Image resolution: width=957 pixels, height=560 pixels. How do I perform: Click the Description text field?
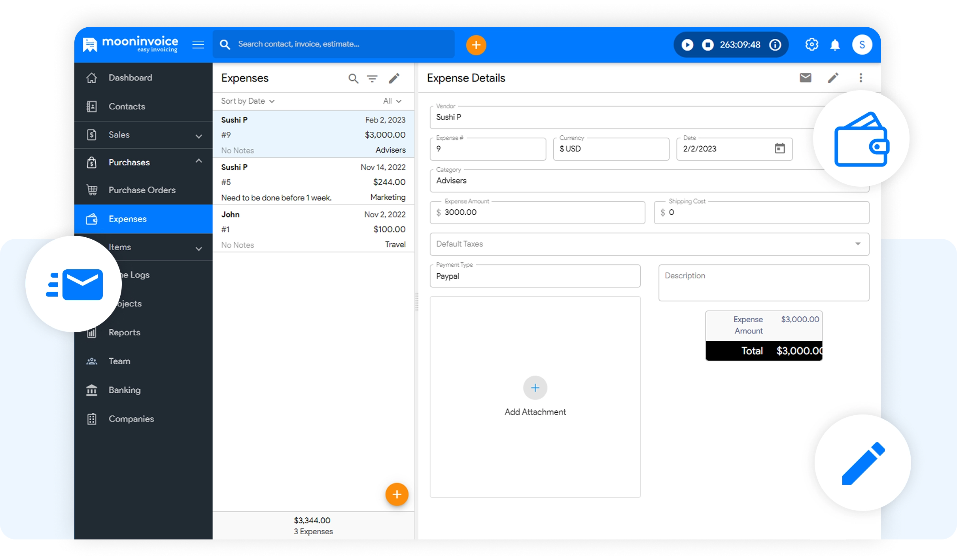click(763, 283)
